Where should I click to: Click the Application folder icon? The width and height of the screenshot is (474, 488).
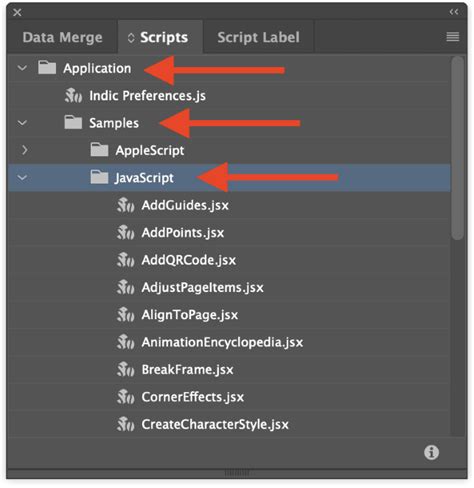pyautogui.click(x=47, y=68)
